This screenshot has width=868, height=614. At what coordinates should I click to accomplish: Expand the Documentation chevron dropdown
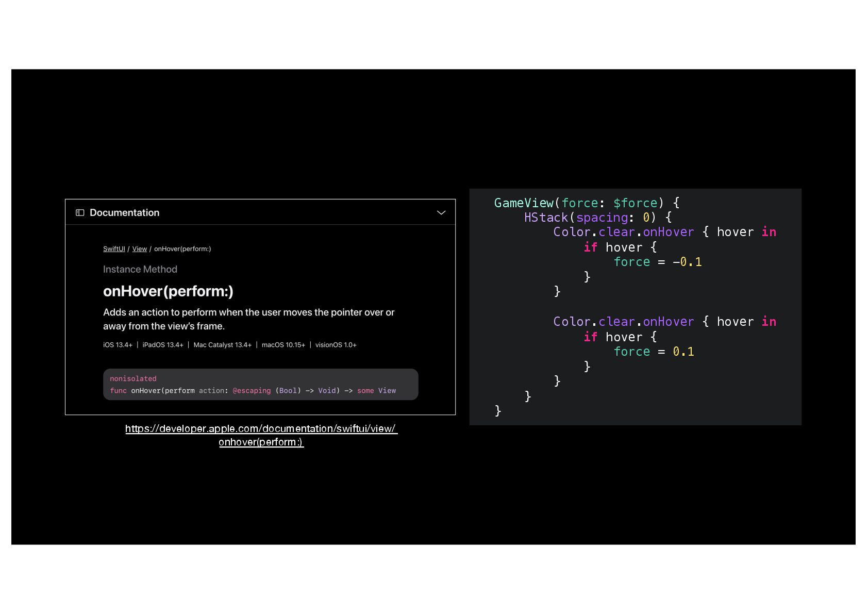click(441, 212)
